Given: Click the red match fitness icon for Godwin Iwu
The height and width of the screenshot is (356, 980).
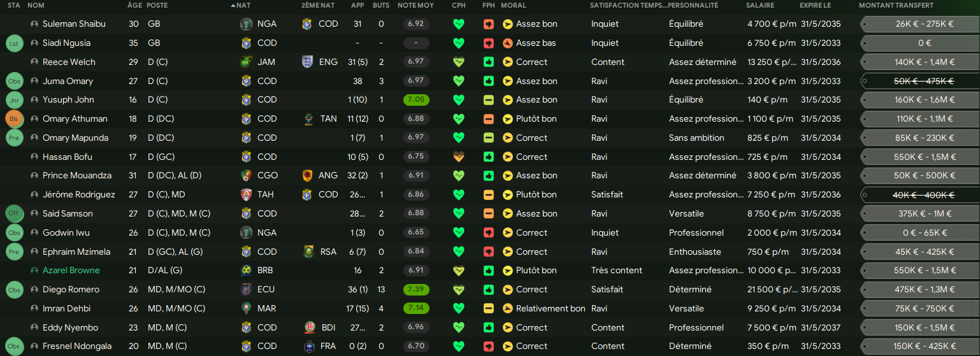Looking at the screenshot, I should coord(489,233).
